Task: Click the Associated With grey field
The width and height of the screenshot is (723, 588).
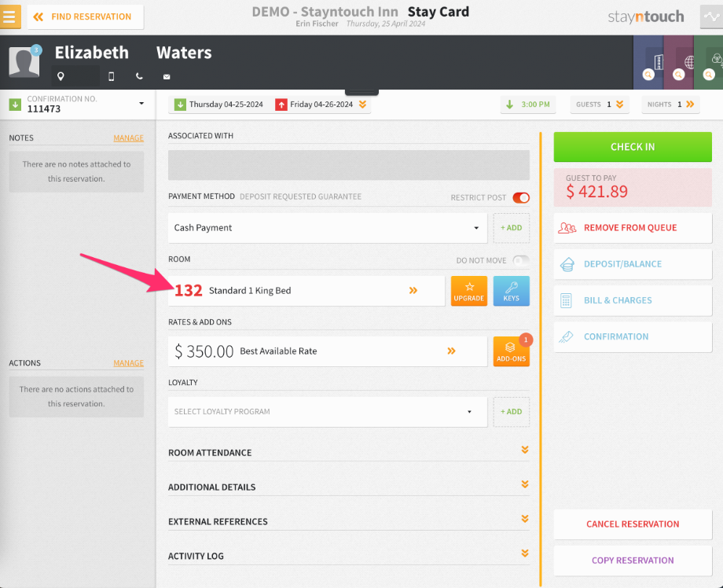Action: (x=349, y=165)
